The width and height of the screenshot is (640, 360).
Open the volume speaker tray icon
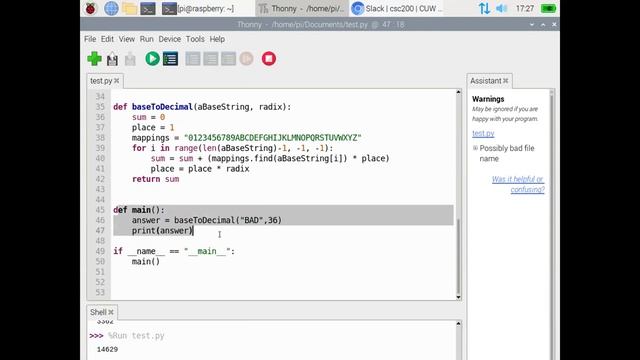click(x=501, y=8)
